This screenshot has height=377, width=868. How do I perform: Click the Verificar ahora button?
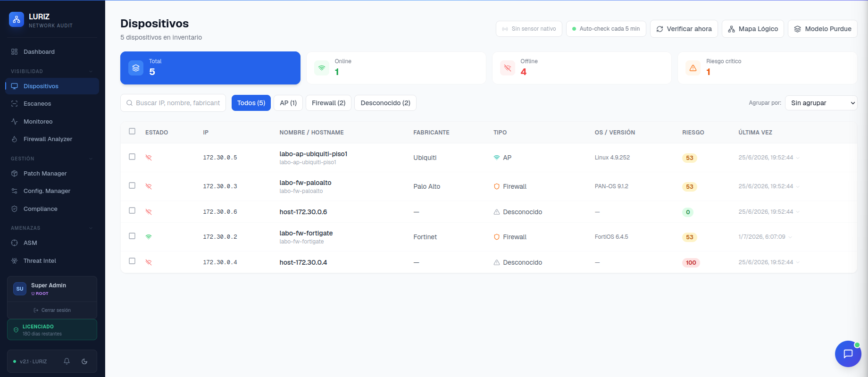point(684,29)
